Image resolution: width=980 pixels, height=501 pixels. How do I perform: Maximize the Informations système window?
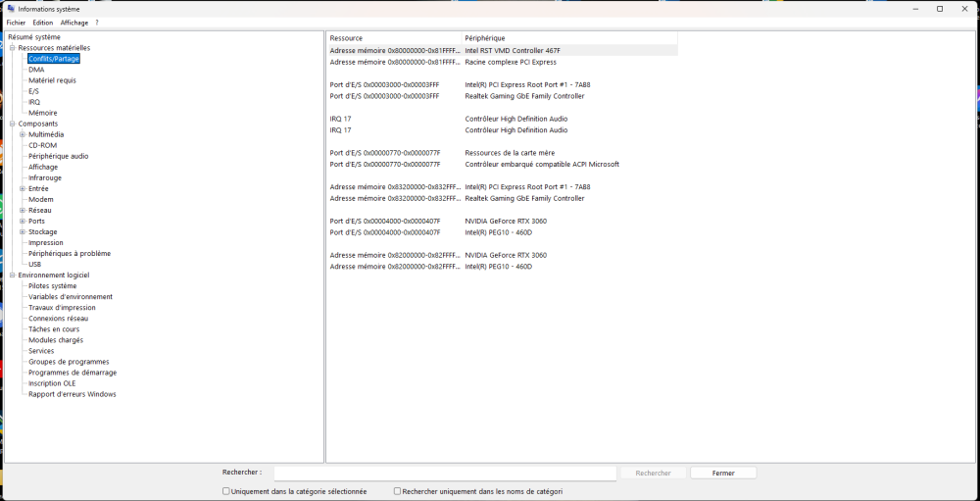point(940,9)
